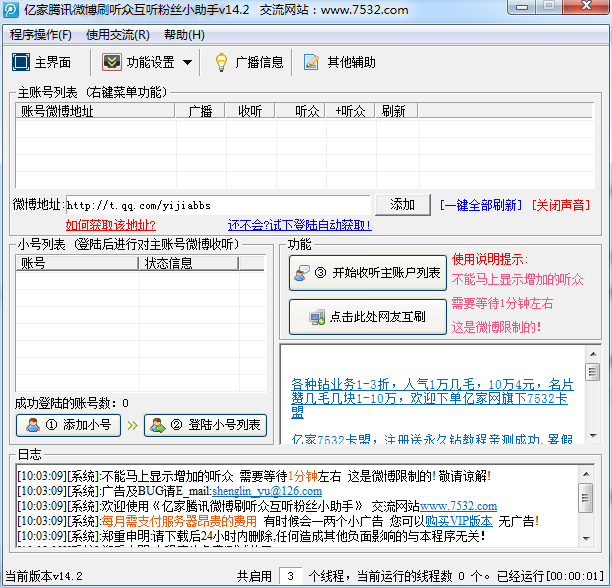
Task: Open the 程序操作(F) menu
Action: coord(41,35)
